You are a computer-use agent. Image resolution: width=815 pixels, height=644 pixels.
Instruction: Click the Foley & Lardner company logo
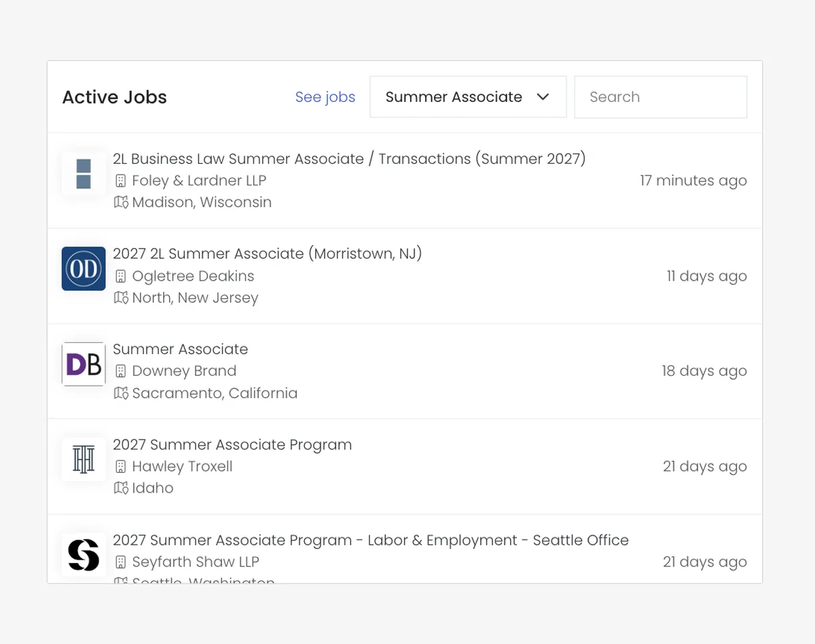pos(84,174)
